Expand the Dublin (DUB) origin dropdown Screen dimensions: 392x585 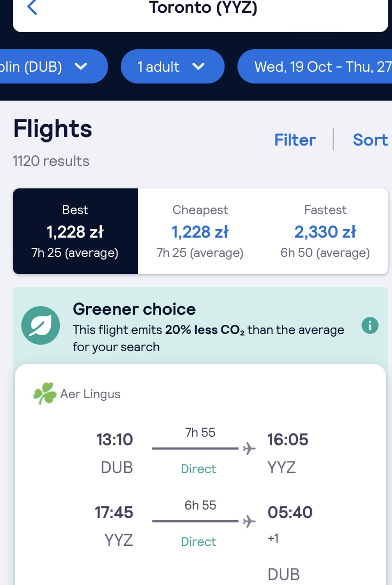(x=53, y=66)
